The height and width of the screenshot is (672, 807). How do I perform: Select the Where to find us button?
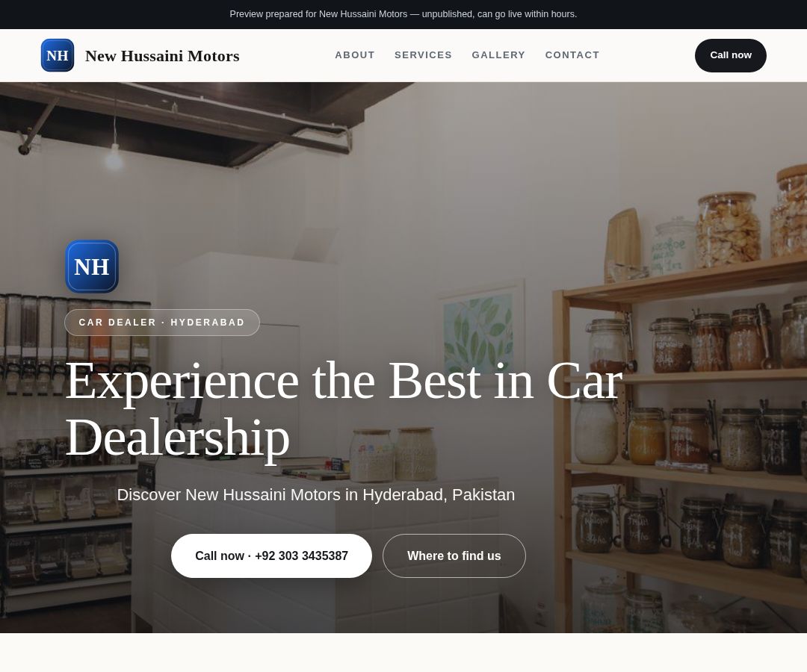[x=454, y=556]
